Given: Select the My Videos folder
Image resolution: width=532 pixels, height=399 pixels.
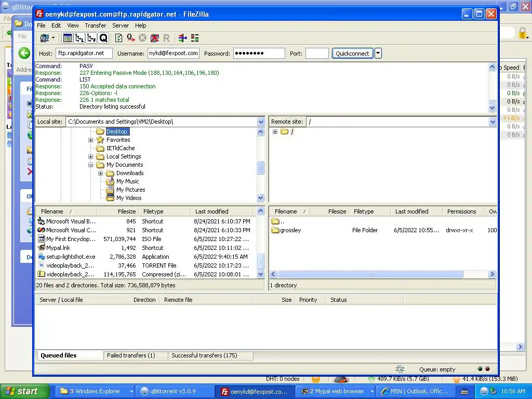Looking at the screenshot, I should [129, 198].
